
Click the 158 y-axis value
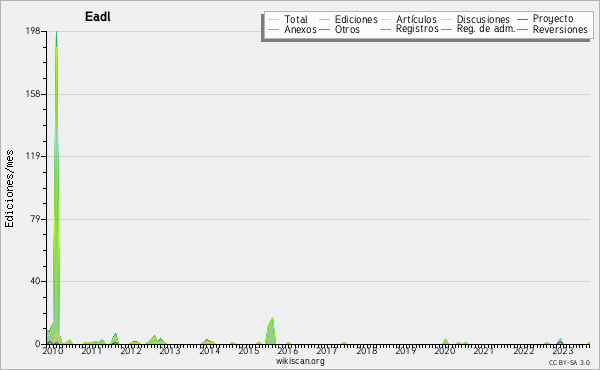pyautogui.click(x=33, y=94)
